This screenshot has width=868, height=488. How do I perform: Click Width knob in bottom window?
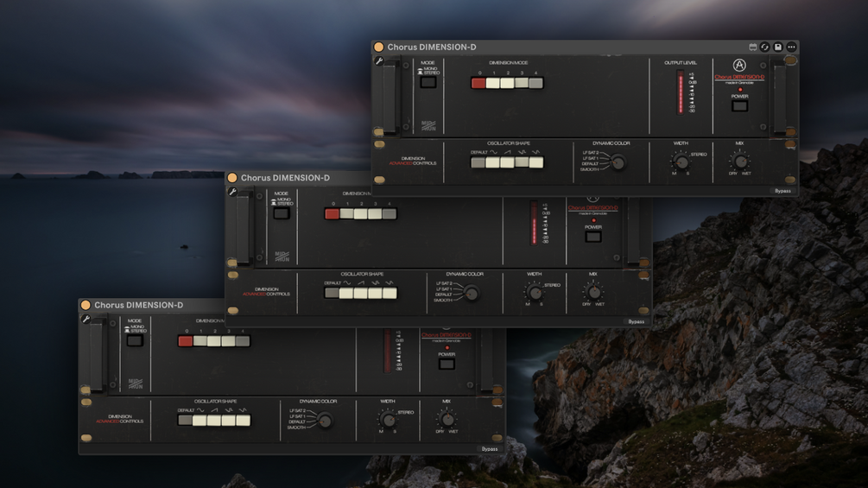tap(388, 420)
